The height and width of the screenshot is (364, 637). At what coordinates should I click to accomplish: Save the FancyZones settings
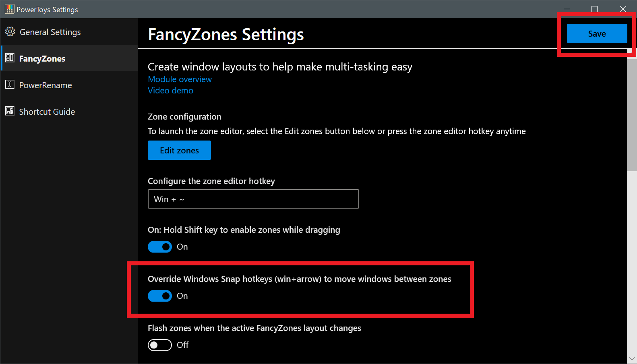[597, 33]
